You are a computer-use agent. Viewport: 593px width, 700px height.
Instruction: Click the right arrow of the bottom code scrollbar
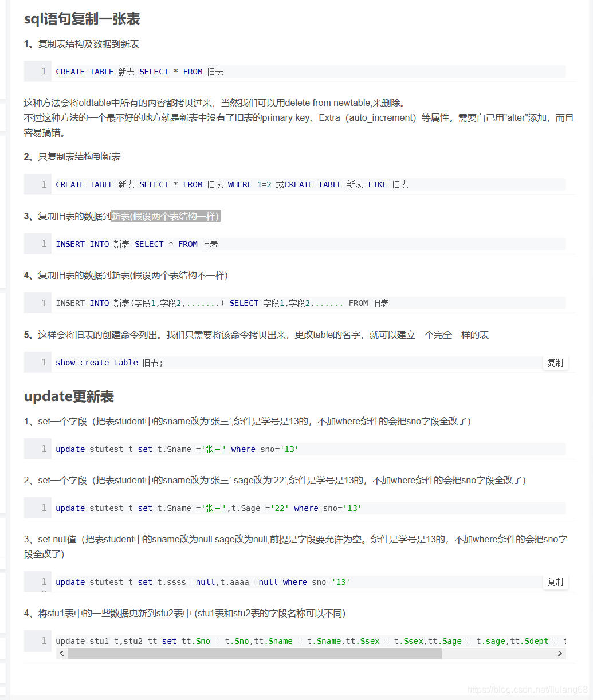560,653
